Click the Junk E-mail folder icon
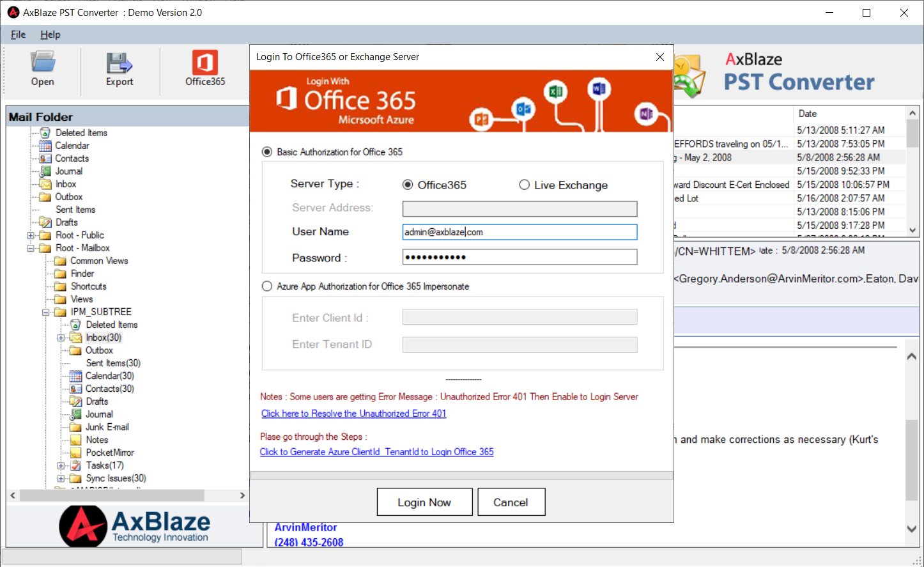 coord(76,427)
